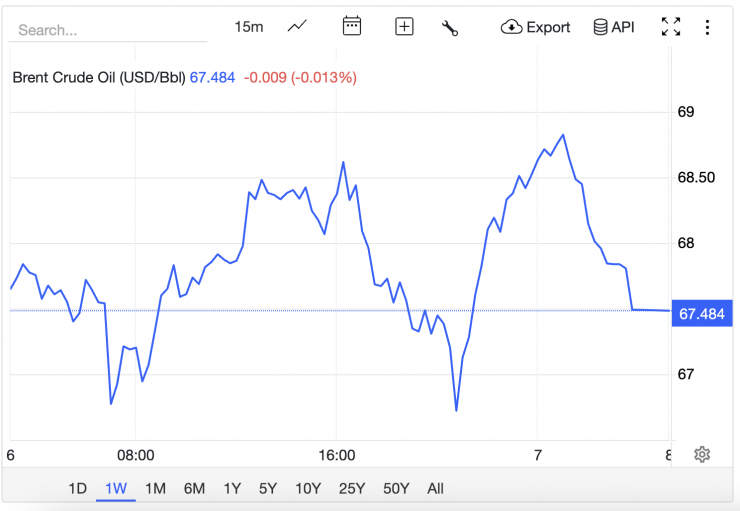Show All available price history
Viewport: 740px width, 511px height.
click(x=435, y=489)
